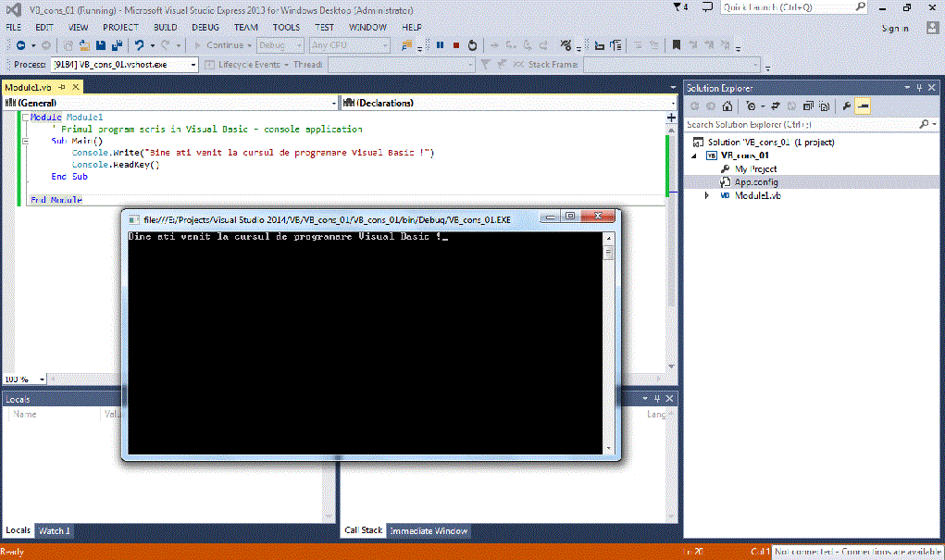Click the Home icon in Solution Explorer

[727, 106]
